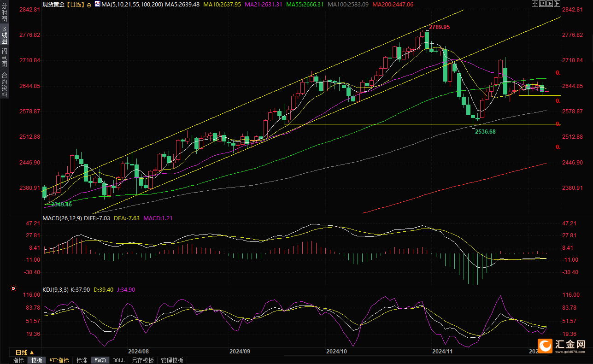Screen dimensions: 593x364
Task: Click the 2024/08 date on time axis
Action: (x=138, y=351)
